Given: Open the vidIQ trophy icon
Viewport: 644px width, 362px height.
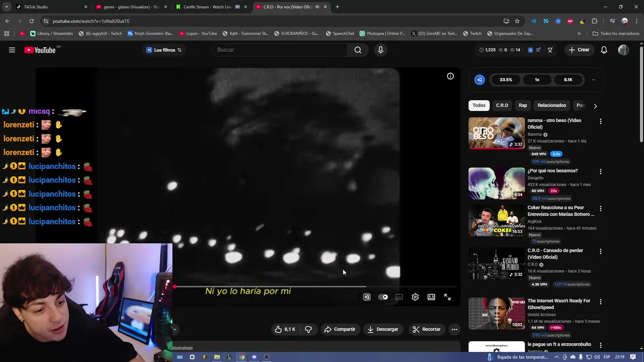Looking at the screenshot, I should (x=550, y=50).
